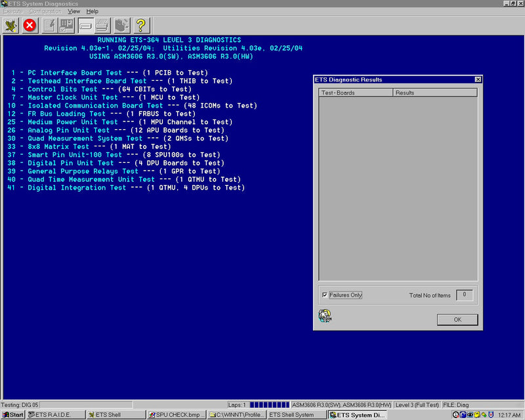525x420 pixels.
Task: Click the Test - Boards column header
Action: (x=356, y=93)
